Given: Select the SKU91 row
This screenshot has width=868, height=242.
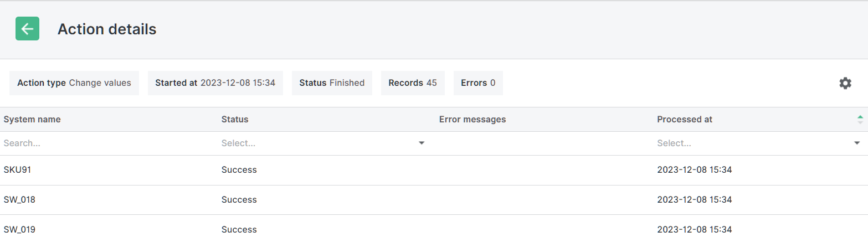Looking at the screenshot, I should click(x=17, y=169).
